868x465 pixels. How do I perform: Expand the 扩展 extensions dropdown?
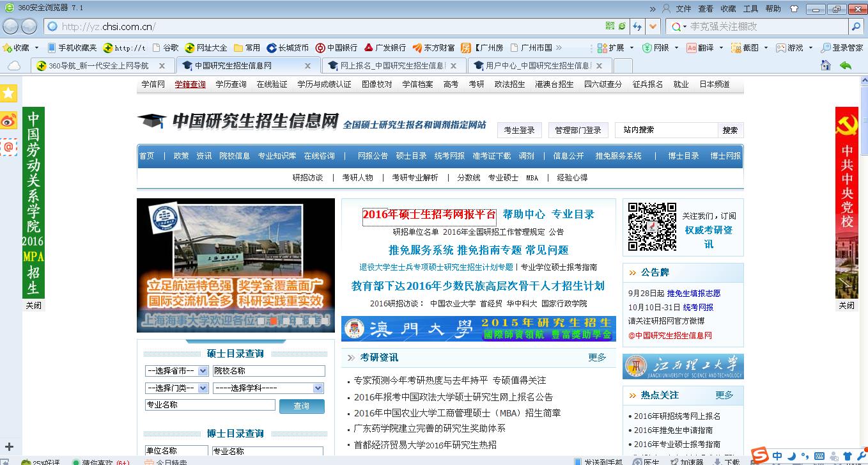(632, 47)
